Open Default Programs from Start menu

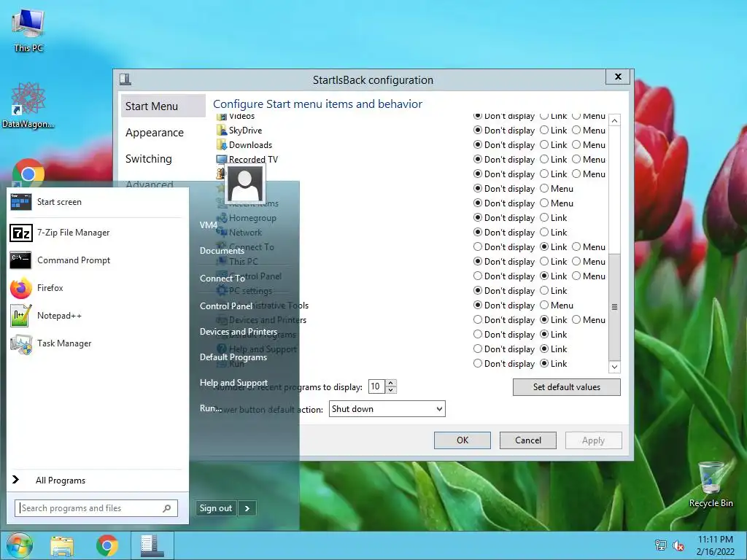pos(233,357)
